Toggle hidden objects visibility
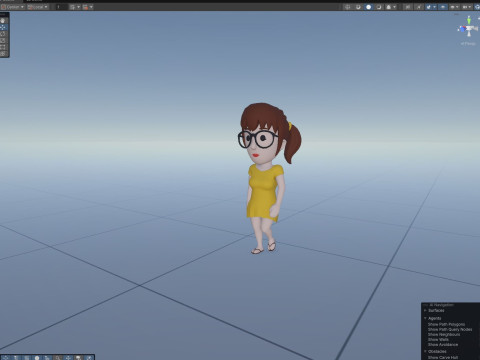The width and height of the screenshot is (480, 360). [443, 7]
